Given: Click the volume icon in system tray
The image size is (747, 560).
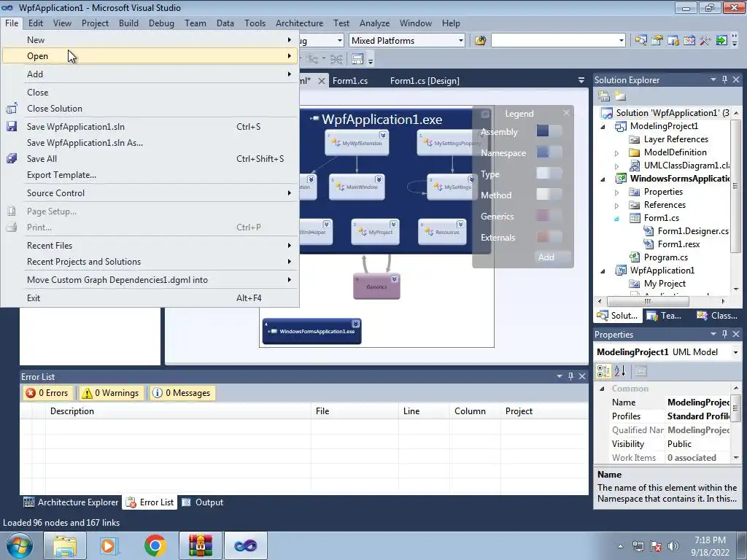Looking at the screenshot, I should point(673,546).
